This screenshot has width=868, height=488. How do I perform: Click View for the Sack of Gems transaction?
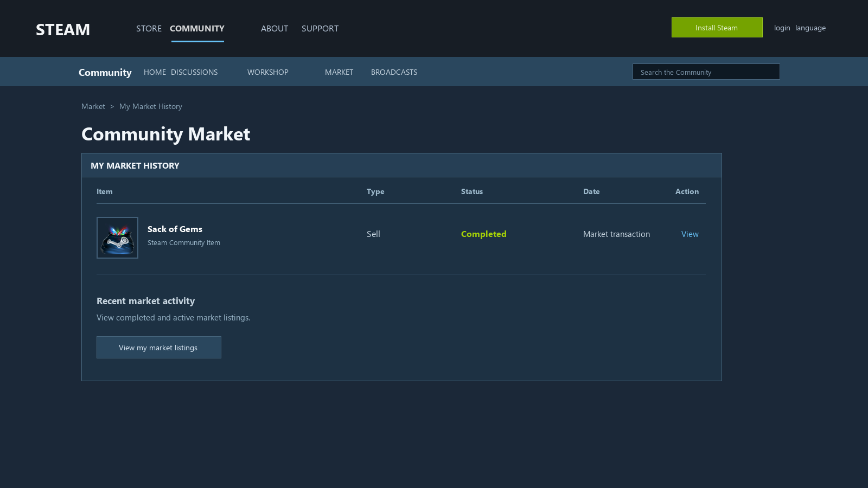[x=690, y=234]
